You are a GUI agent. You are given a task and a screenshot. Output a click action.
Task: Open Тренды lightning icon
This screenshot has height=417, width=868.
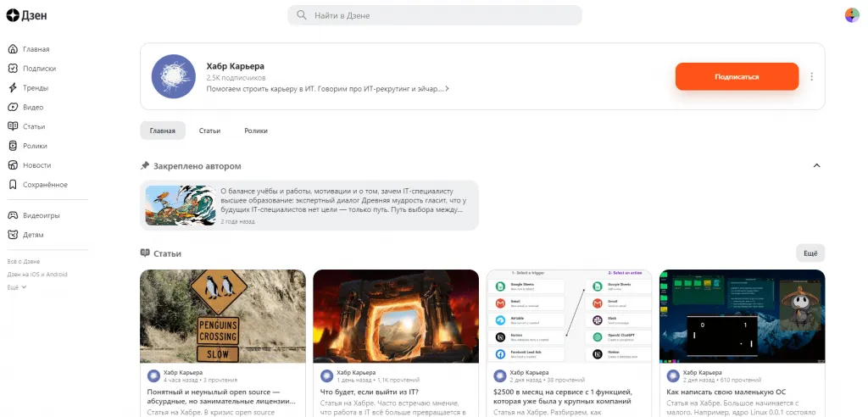pyautogui.click(x=13, y=88)
